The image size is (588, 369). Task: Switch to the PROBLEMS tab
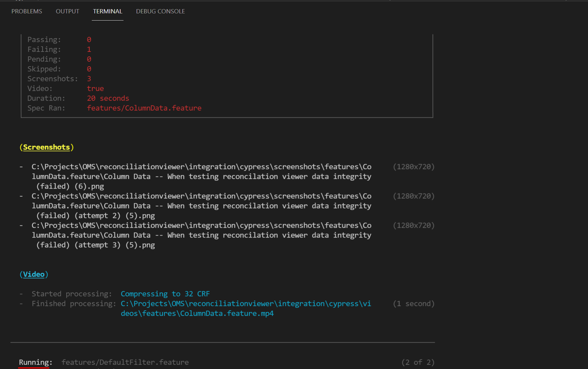tap(27, 11)
